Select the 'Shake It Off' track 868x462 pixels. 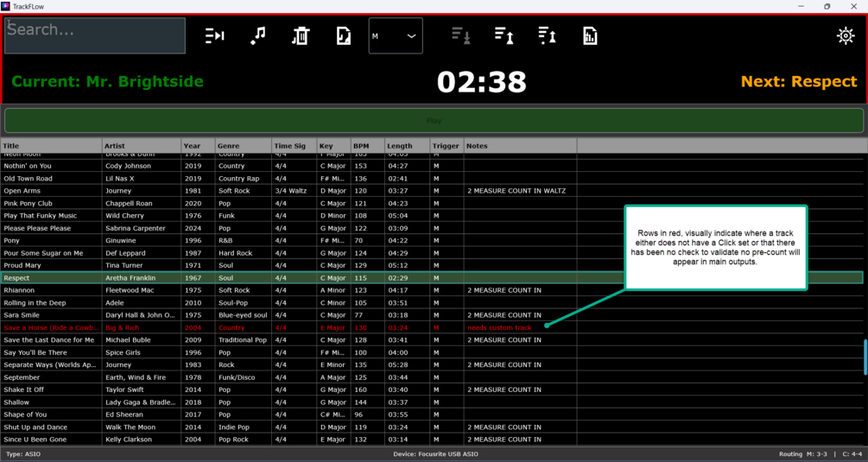[x=24, y=389]
